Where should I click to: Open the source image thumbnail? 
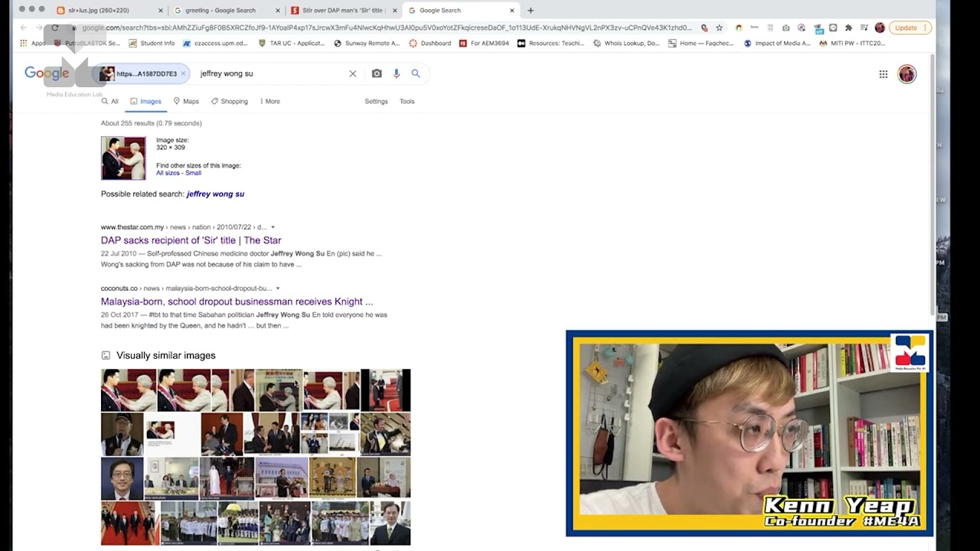[x=123, y=158]
